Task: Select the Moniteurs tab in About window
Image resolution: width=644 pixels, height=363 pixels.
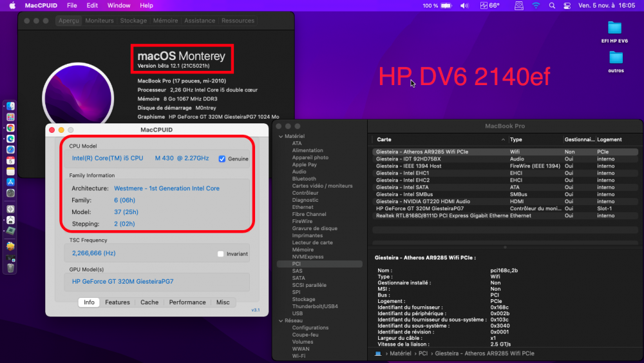Action: (x=99, y=21)
